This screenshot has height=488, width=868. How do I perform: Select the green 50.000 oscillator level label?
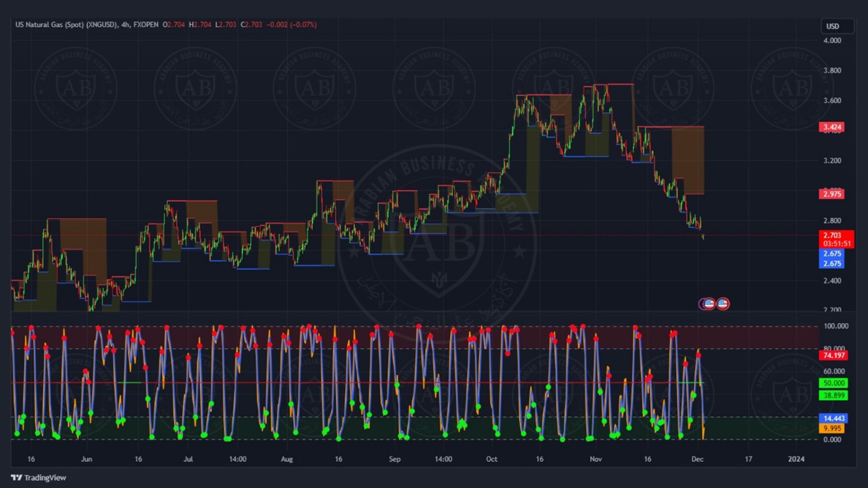click(833, 383)
